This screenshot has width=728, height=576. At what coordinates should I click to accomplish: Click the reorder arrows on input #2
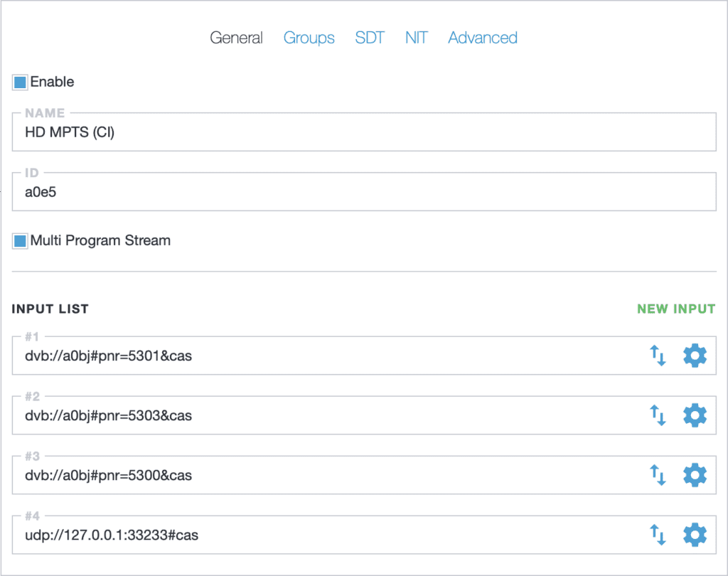pos(658,415)
